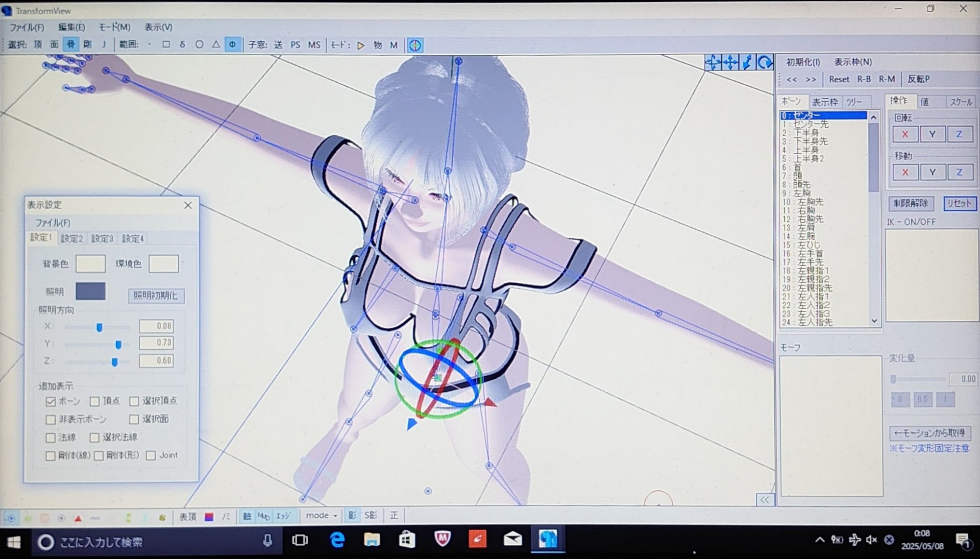Screen dimensions: 980x559
Task: Switch to the 設定3 tab
Action: click(102, 239)
